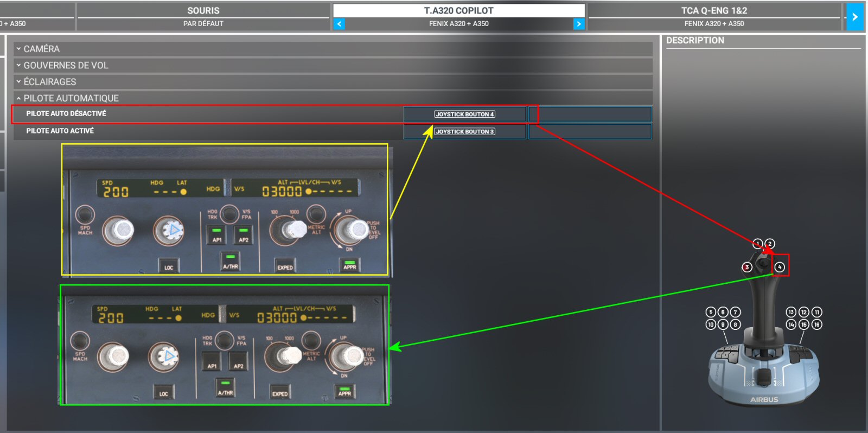868x433 pixels.
Task: Click SPD MACH pushbutton in yellow-framed panel
Action: [85, 215]
